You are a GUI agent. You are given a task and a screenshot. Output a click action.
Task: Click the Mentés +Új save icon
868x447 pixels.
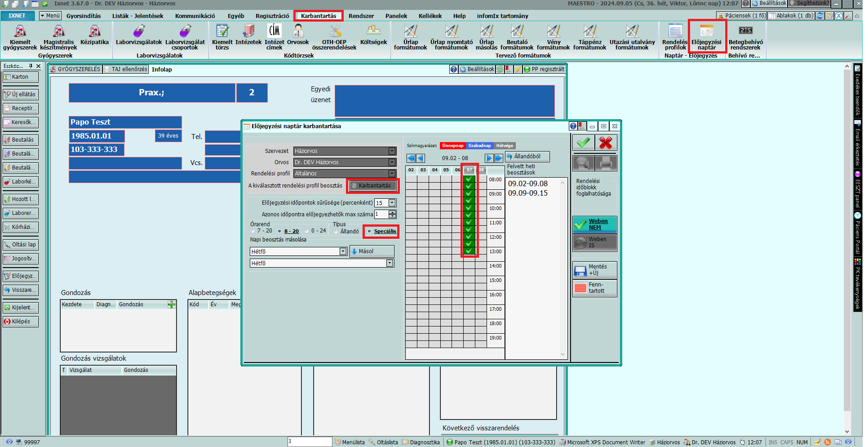coord(594,270)
